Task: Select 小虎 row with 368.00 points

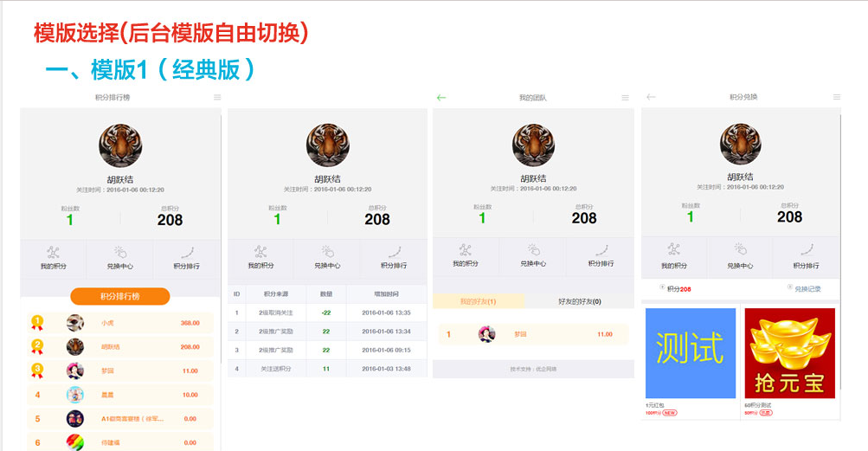Action: [120, 323]
